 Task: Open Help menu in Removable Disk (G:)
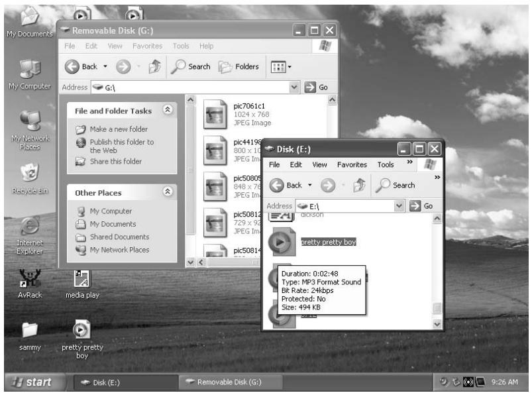click(x=206, y=46)
